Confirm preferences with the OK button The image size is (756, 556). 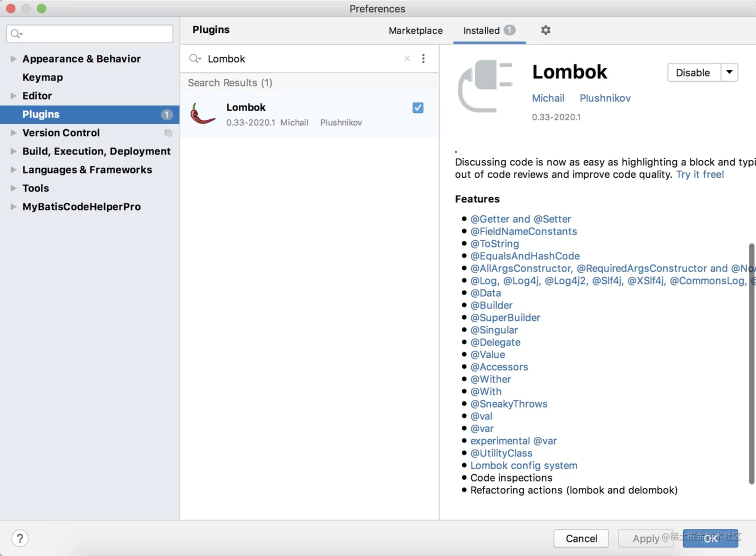click(x=710, y=538)
